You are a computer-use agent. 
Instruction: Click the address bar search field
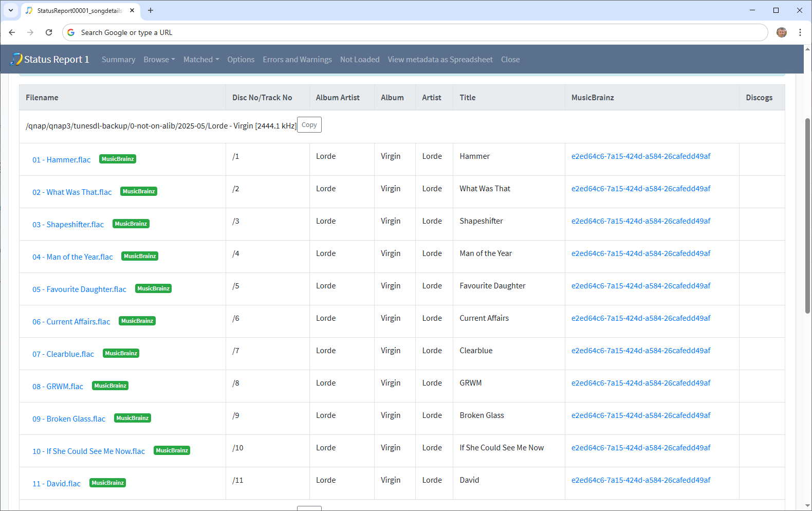click(411, 32)
